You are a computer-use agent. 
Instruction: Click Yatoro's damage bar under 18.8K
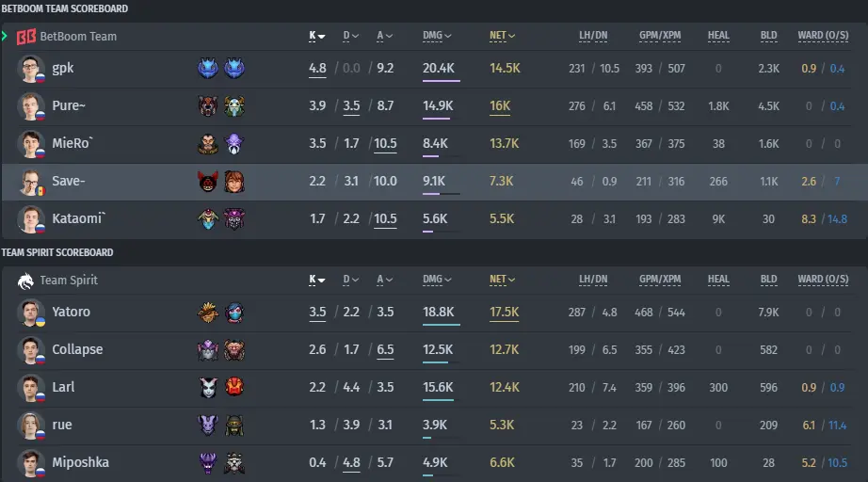[x=441, y=325]
